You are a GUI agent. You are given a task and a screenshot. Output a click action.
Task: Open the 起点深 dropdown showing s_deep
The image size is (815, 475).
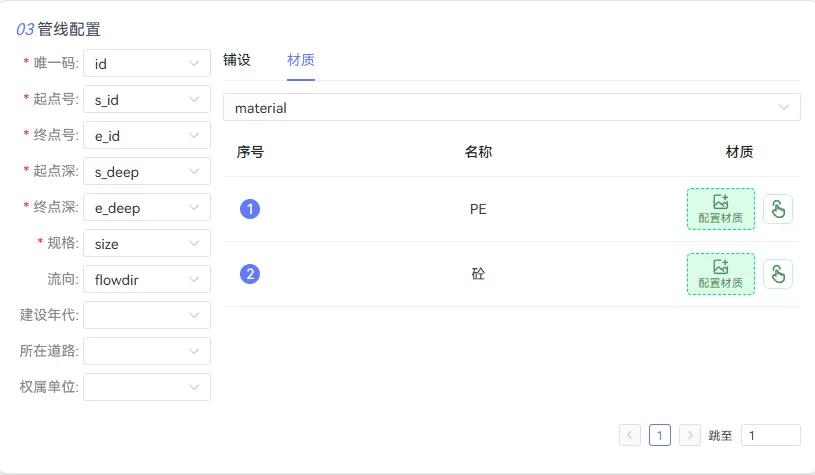(147, 171)
